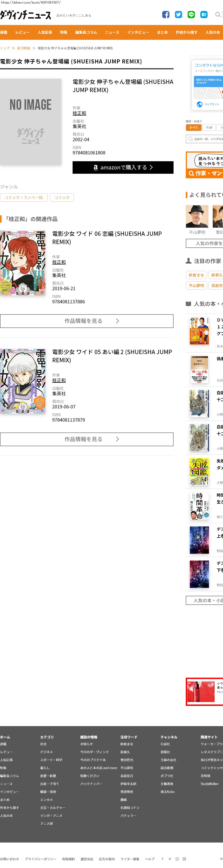Open the search magnifier icon in header
The image size is (223, 868).
(218, 15)
